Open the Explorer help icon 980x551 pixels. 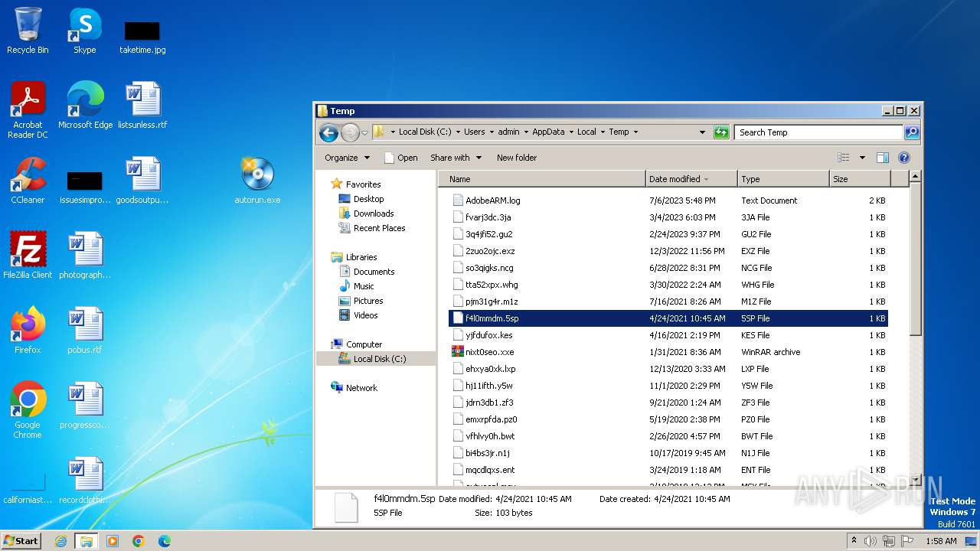pos(903,158)
